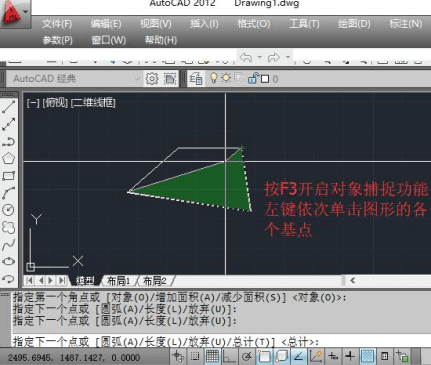Select the Polyline tool
431x365 pixels.
[x=9, y=141]
